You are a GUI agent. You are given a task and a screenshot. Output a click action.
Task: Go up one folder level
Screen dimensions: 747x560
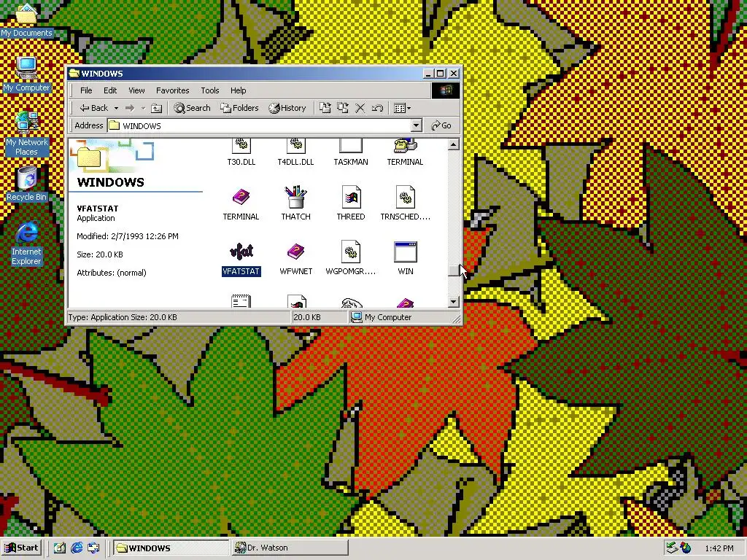(x=156, y=108)
